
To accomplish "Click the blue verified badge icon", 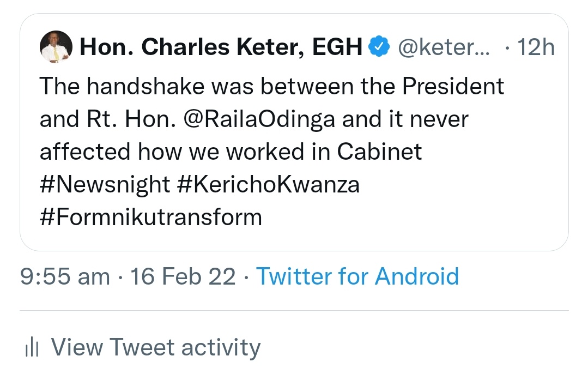I will [379, 48].
